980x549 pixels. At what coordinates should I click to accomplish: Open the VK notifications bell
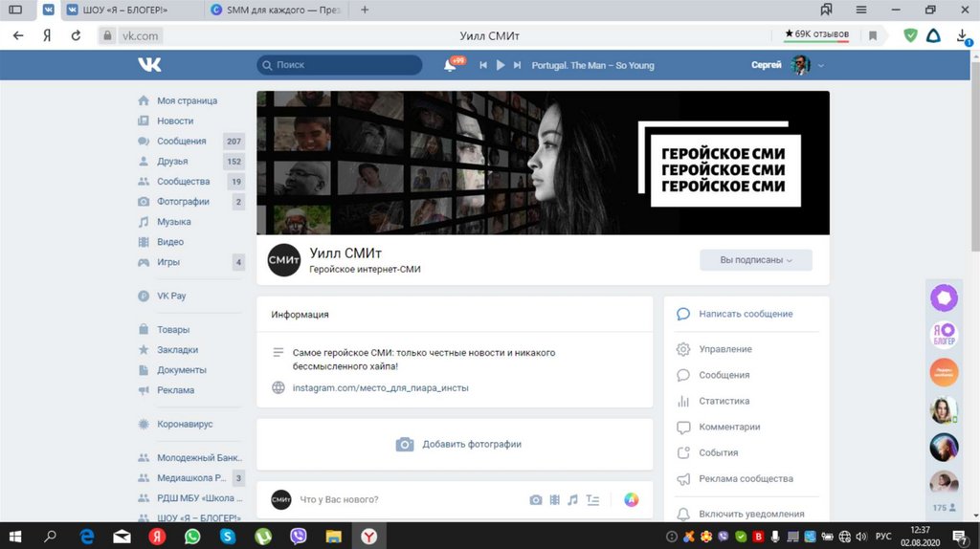click(x=450, y=65)
